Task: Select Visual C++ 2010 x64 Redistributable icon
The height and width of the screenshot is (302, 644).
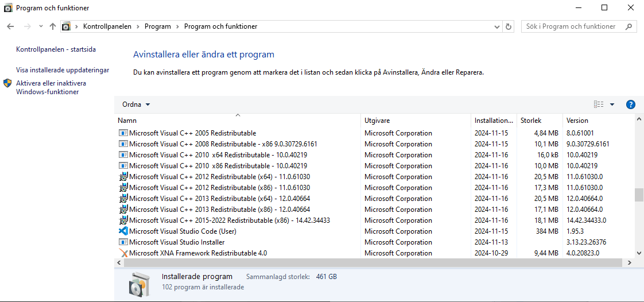Action: 123,155
